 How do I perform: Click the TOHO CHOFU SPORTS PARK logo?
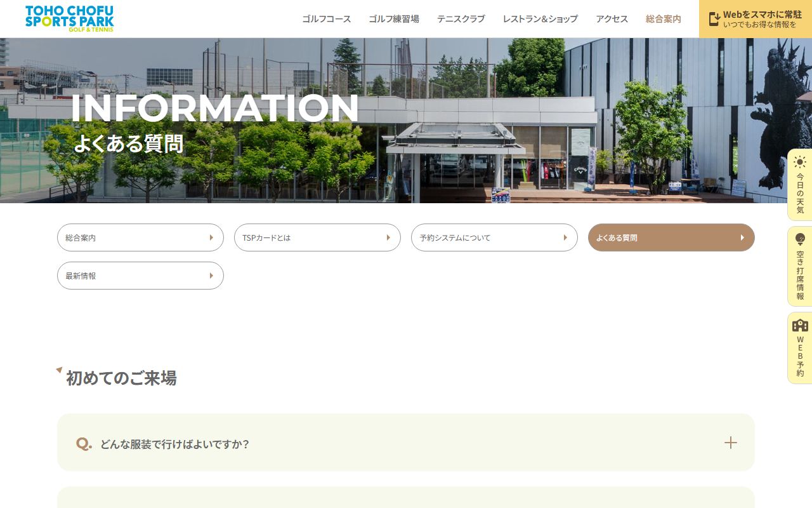click(70, 18)
